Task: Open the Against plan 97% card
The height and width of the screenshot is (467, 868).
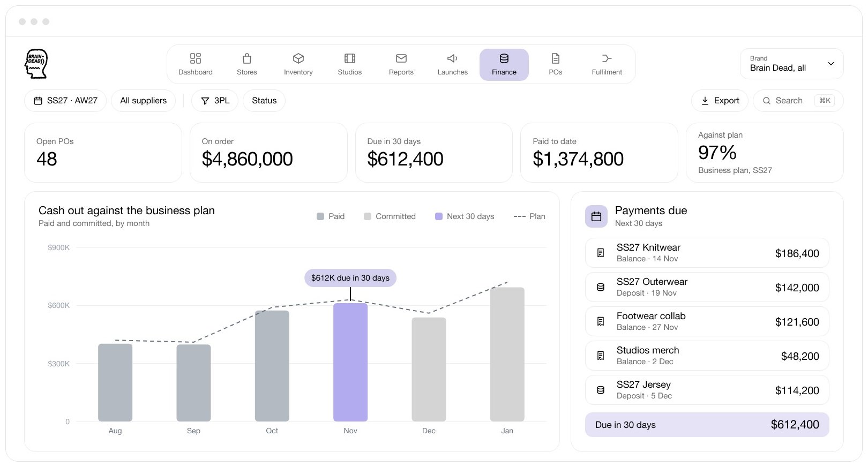Action: coord(765,153)
